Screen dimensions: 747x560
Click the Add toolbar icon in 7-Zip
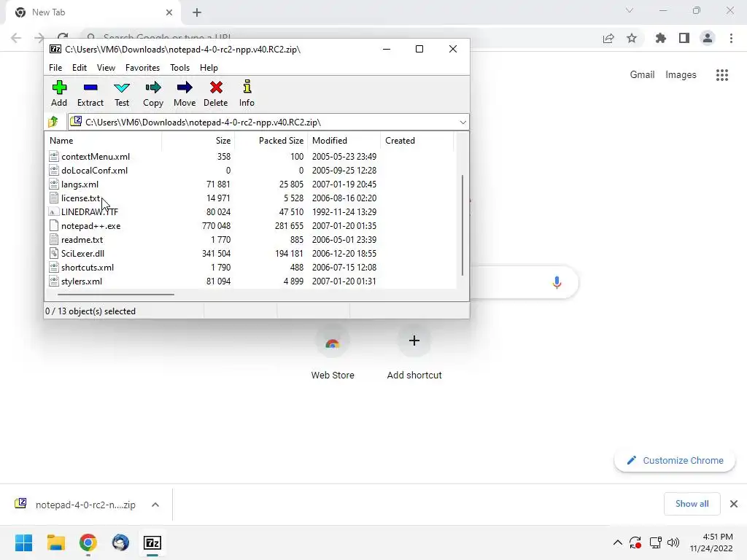[59, 93]
